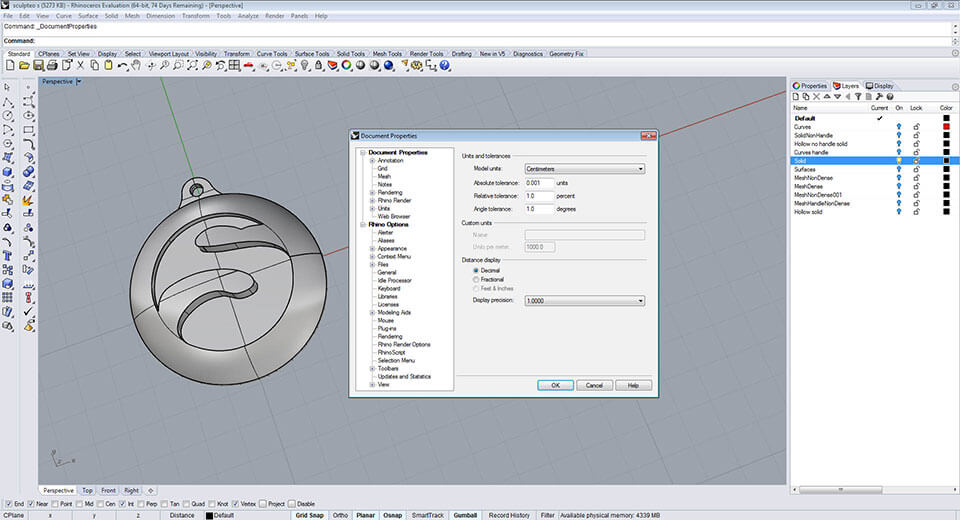Click the Undo arrow icon
This screenshot has width=960, height=520.
tap(122, 66)
